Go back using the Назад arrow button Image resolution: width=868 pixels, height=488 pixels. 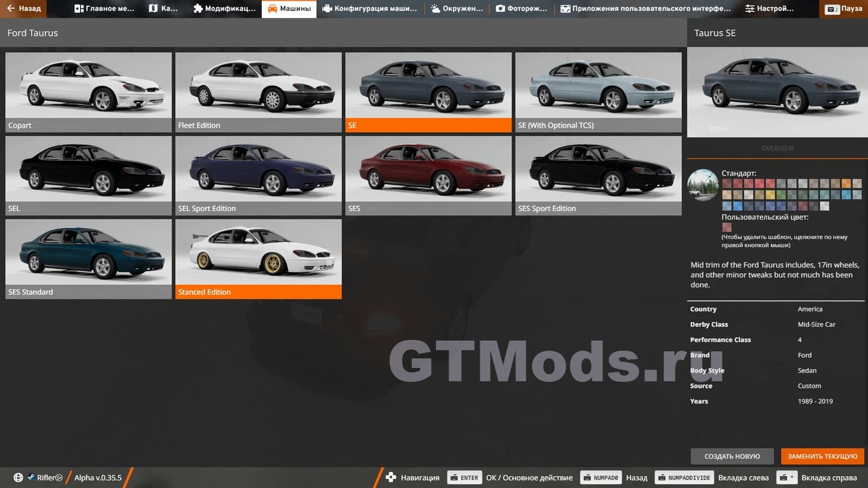point(24,9)
